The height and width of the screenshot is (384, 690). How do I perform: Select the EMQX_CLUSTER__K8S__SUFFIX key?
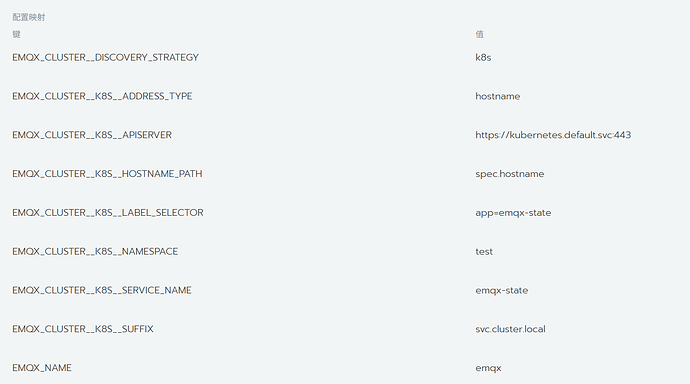pos(83,329)
